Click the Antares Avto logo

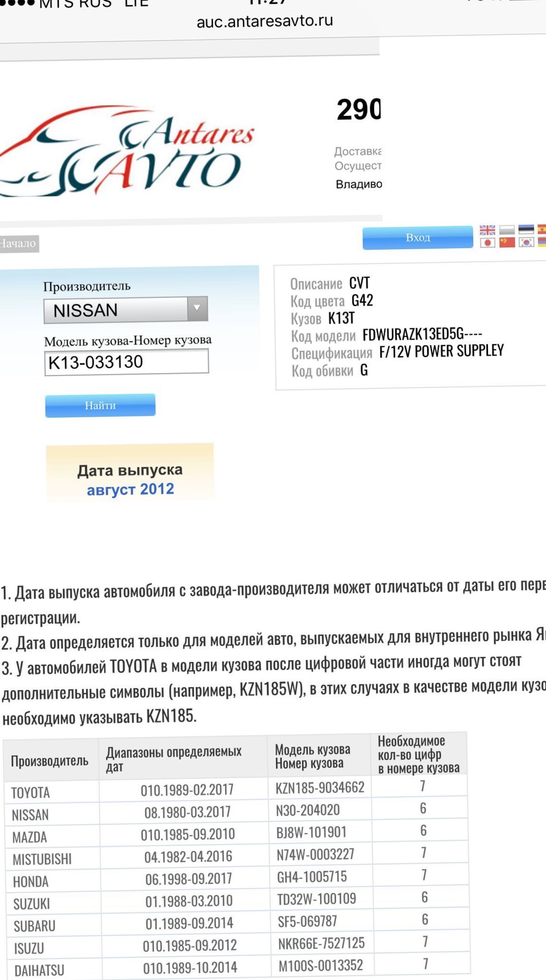pos(127,151)
